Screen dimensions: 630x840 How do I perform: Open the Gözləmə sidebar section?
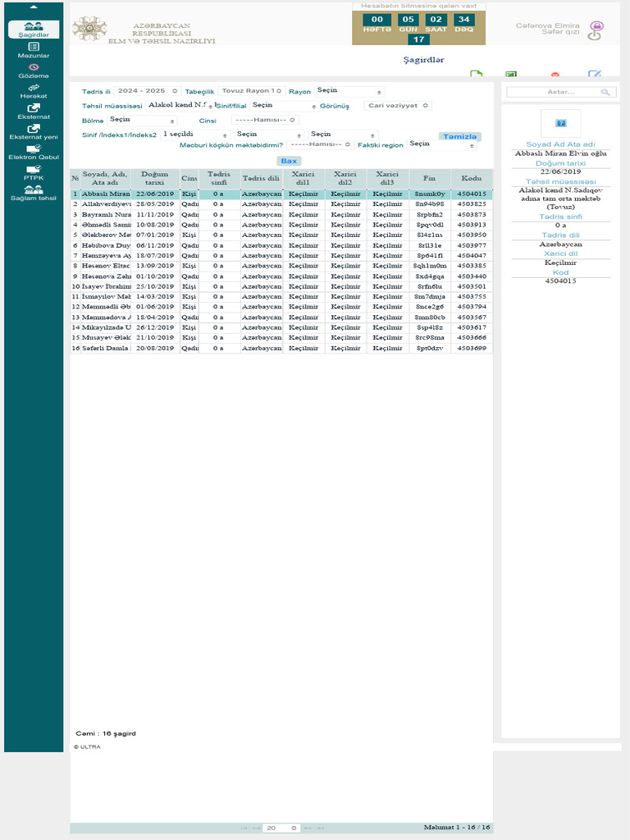pyautogui.click(x=33, y=71)
